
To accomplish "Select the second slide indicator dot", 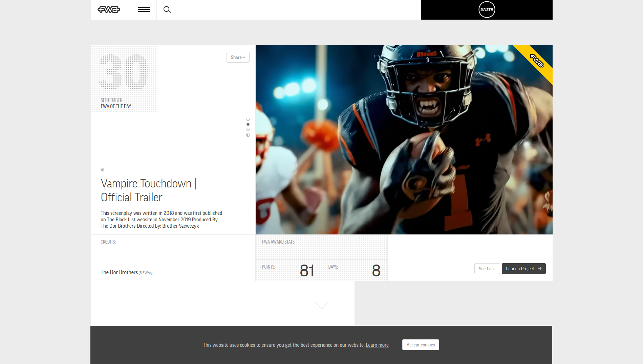I will tap(248, 124).
